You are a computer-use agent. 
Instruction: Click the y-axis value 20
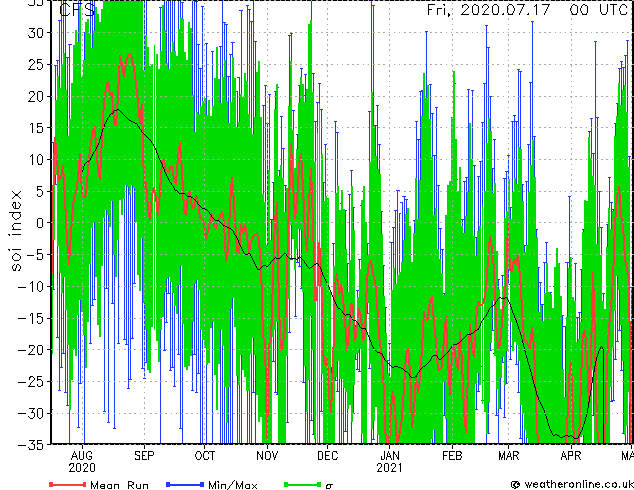(35, 96)
